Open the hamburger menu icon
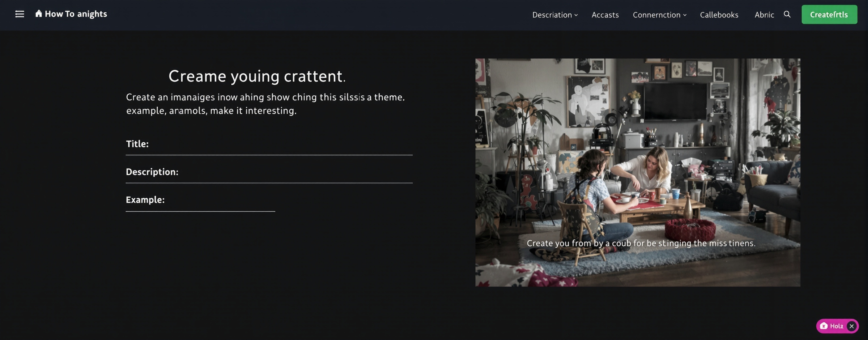Image resolution: width=868 pixels, height=340 pixels. [x=19, y=14]
